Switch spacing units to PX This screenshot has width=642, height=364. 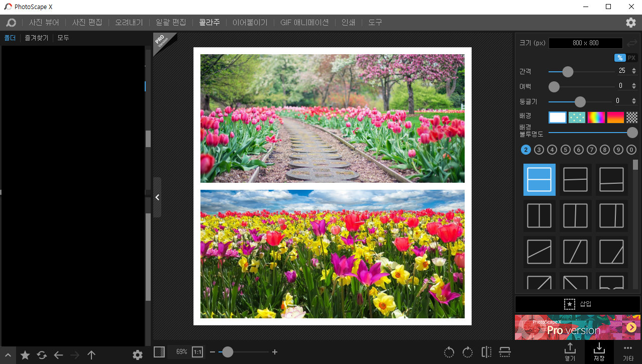pos(631,58)
